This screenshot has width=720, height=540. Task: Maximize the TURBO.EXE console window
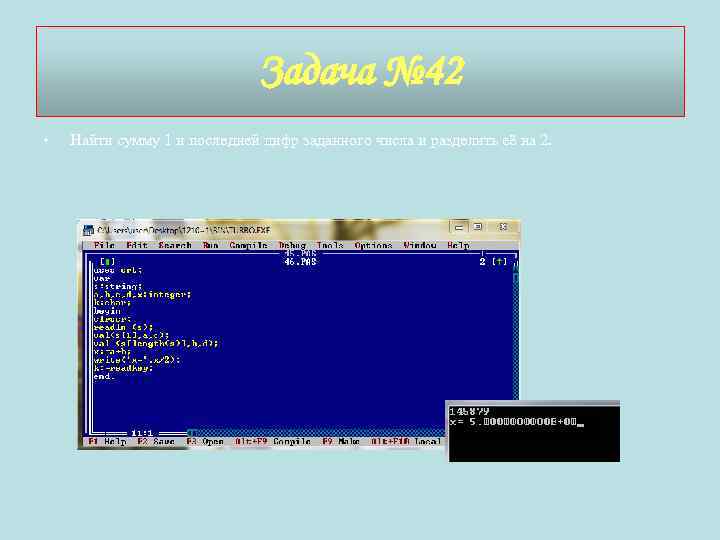point(478,227)
